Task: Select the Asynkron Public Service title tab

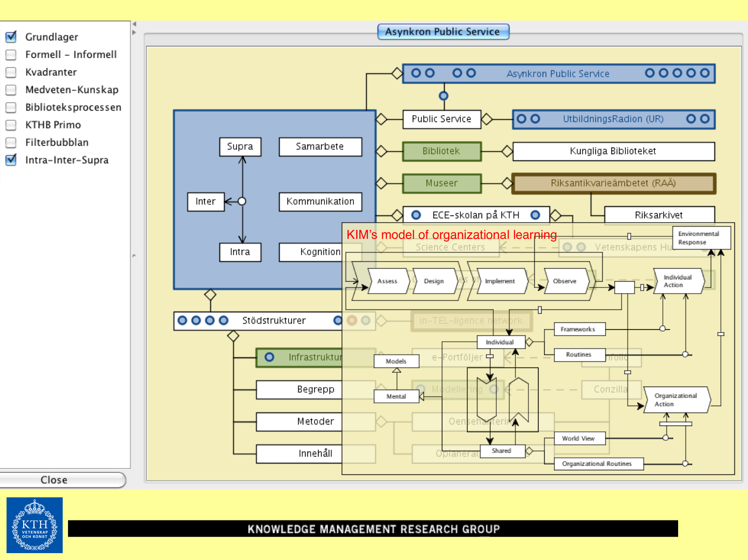Action: point(443,32)
